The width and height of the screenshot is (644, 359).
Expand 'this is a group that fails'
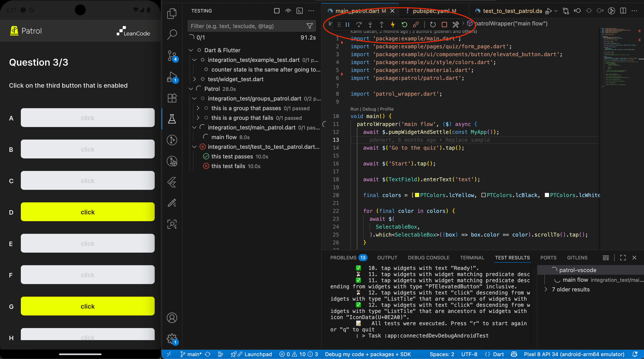click(198, 118)
